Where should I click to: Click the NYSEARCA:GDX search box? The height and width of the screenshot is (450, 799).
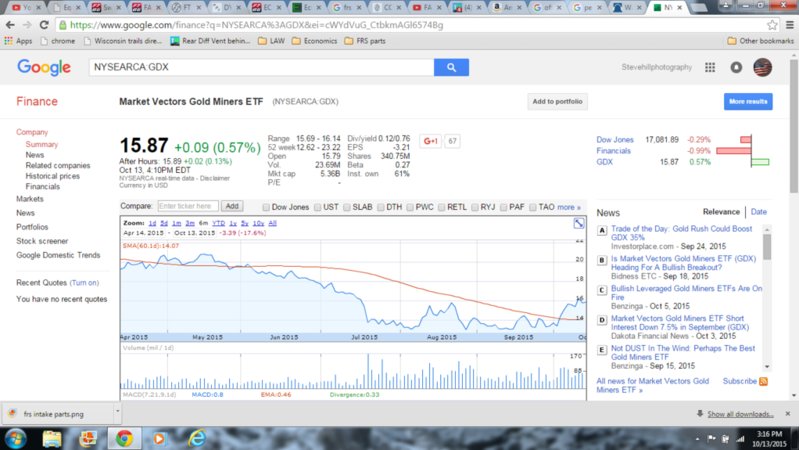(261, 67)
